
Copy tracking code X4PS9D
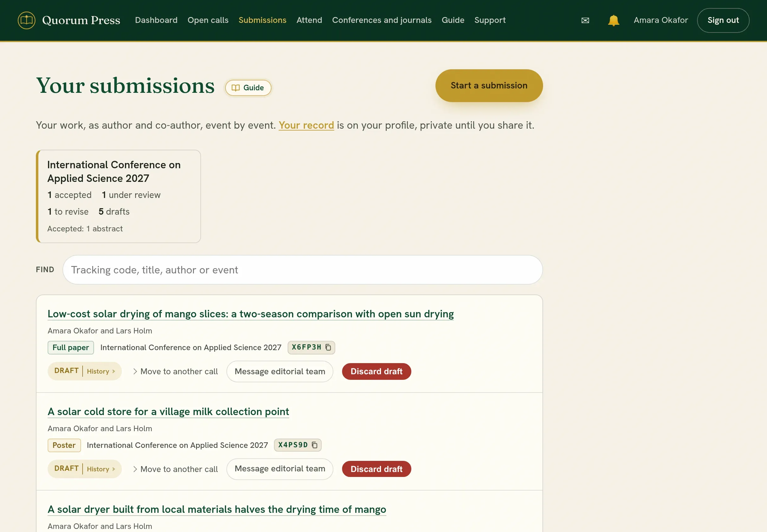314,445
